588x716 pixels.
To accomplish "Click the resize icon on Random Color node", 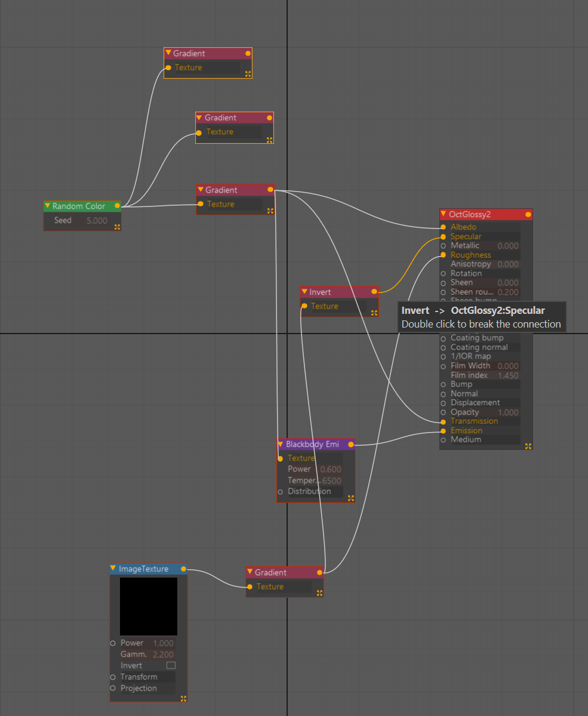I will [x=117, y=227].
